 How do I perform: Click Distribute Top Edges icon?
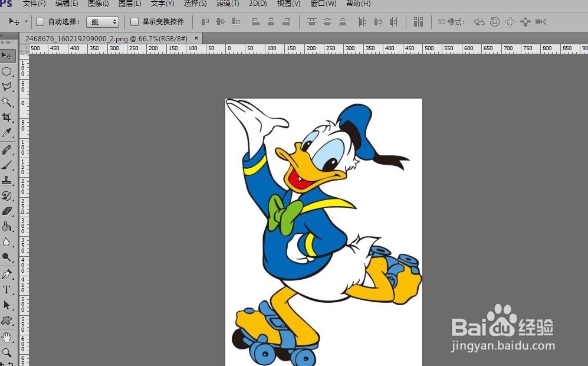point(311,22)
